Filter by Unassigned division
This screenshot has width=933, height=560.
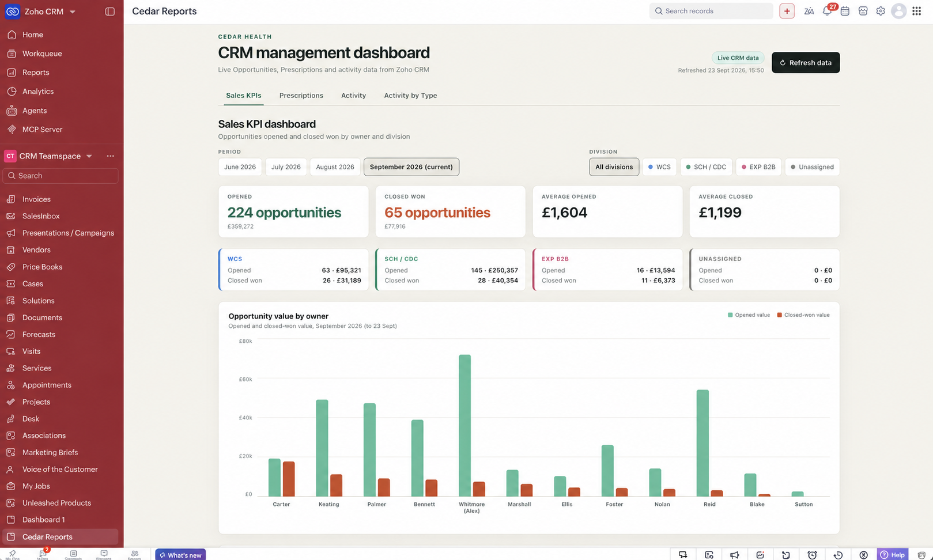[812, 167]
